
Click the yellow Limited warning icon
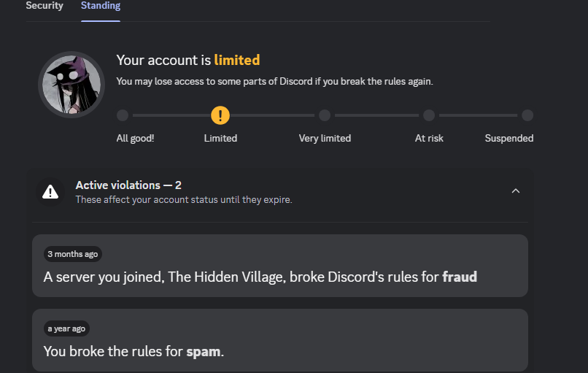(220, 115)
